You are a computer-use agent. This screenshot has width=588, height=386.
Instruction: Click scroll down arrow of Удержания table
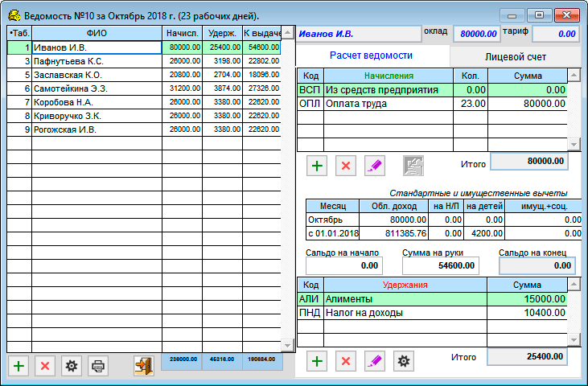[574, 340]
